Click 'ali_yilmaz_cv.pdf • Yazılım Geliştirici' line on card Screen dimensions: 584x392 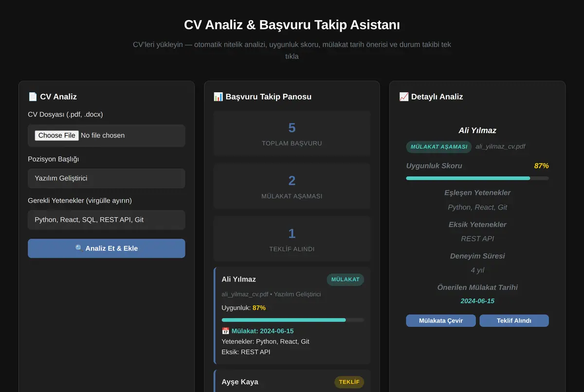coord(271,294)
